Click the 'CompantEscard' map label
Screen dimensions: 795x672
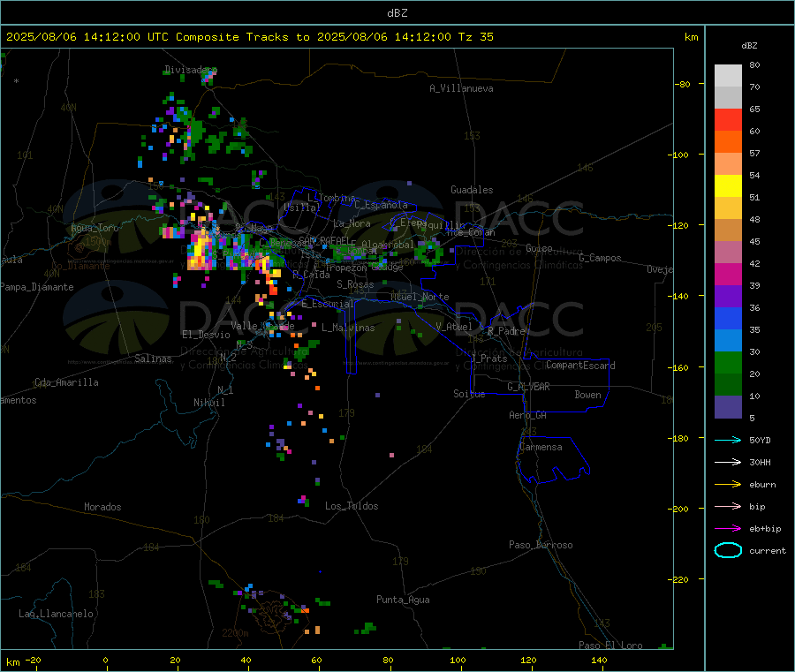pyautogui.click(x=580, y=365)
